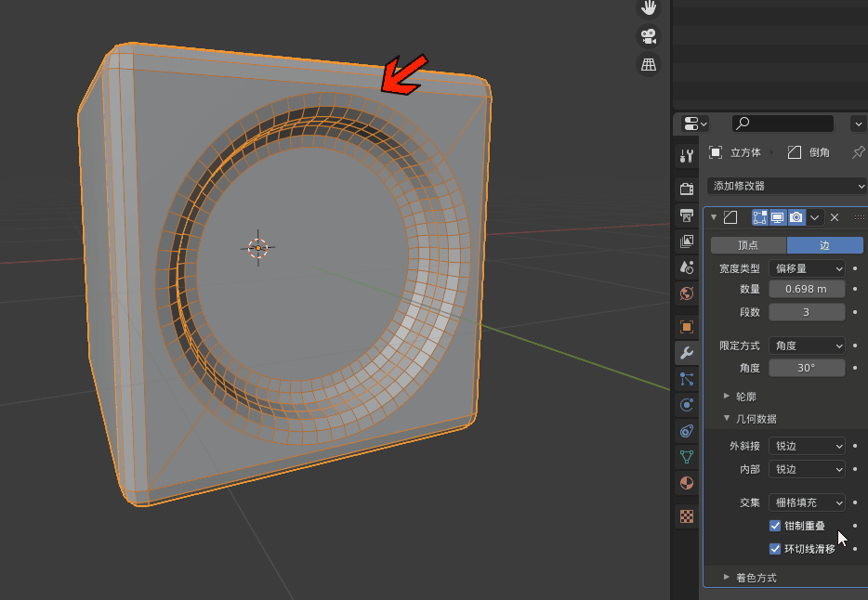The image size is (868, 600).
Task: Open the Particles properties tab
Action: pos(687,379)
